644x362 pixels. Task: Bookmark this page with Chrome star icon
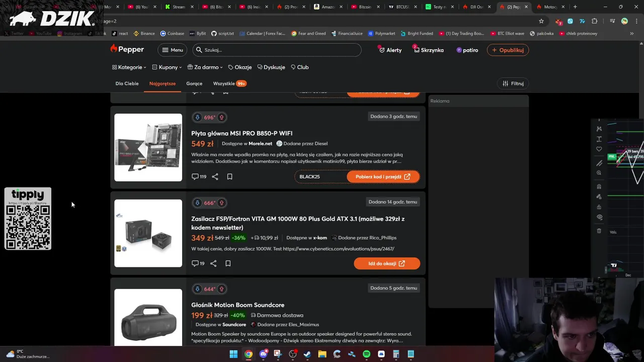click(541, 21)
